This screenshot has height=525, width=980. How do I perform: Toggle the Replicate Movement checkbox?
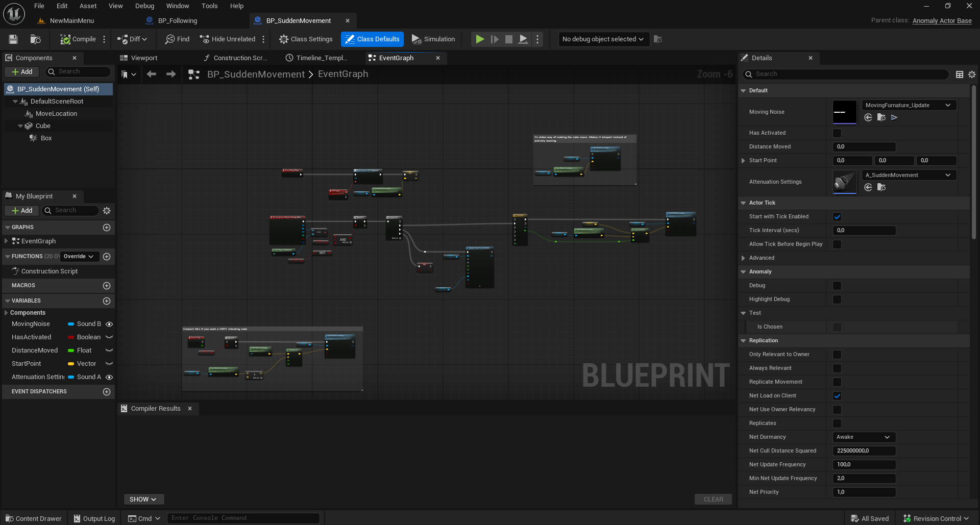click(x=837, y=382)
